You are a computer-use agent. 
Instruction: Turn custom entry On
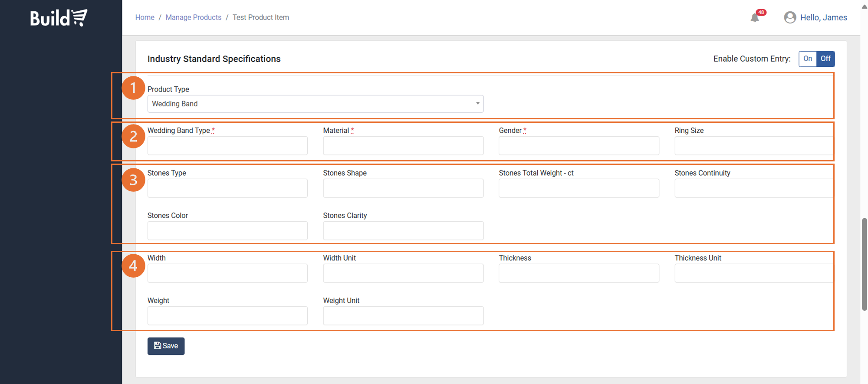[x=807, y=59]
